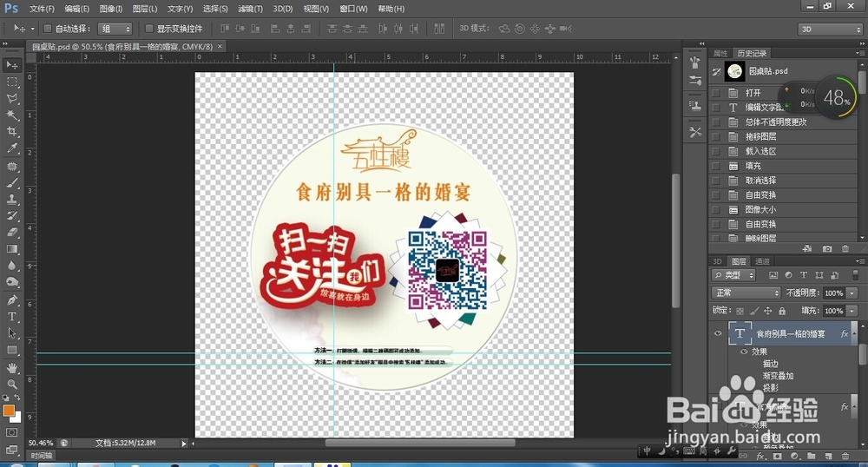This screenshot has height=467, width=868.
Task: Click the 圆桌贴.psd history snapshot thumbnail
Action: point(734,71)
